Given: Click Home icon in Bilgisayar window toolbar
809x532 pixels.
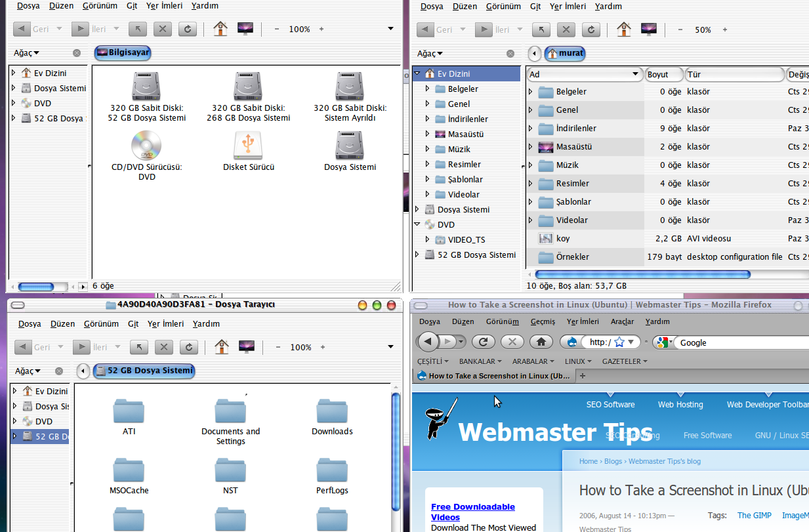Looking at the screenshot, I should (x=220, y=29).
